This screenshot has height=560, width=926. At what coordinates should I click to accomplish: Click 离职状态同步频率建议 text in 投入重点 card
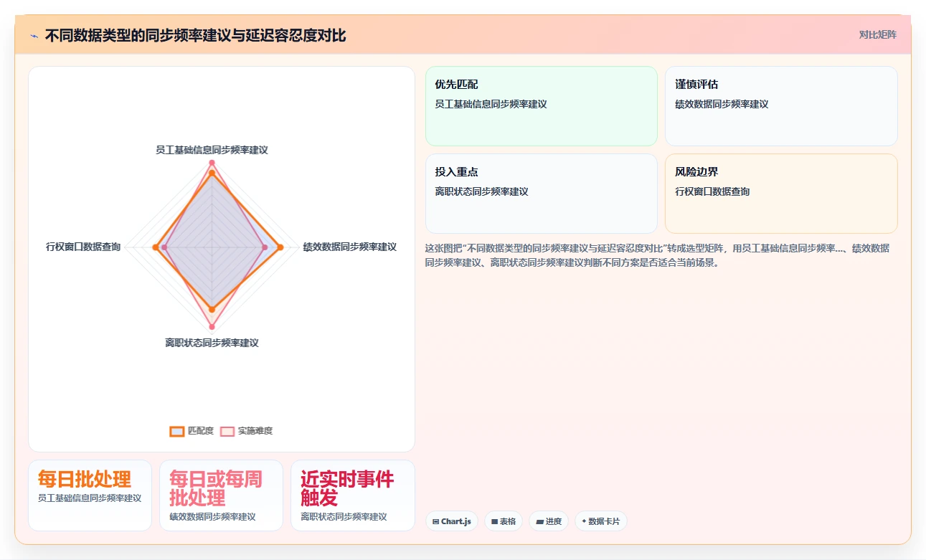[481, 191]
